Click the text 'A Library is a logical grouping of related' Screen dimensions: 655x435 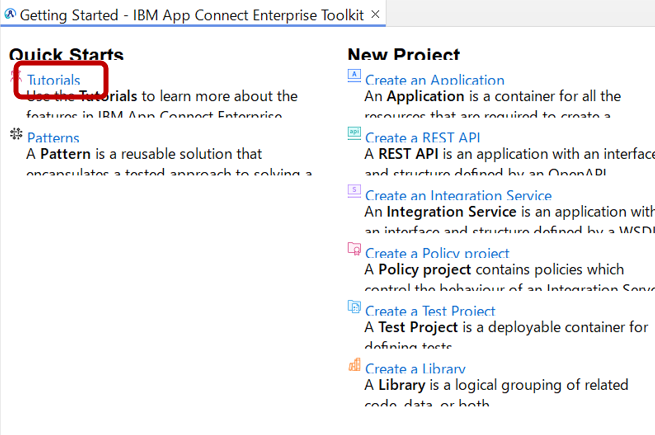[x=496, y=384]
